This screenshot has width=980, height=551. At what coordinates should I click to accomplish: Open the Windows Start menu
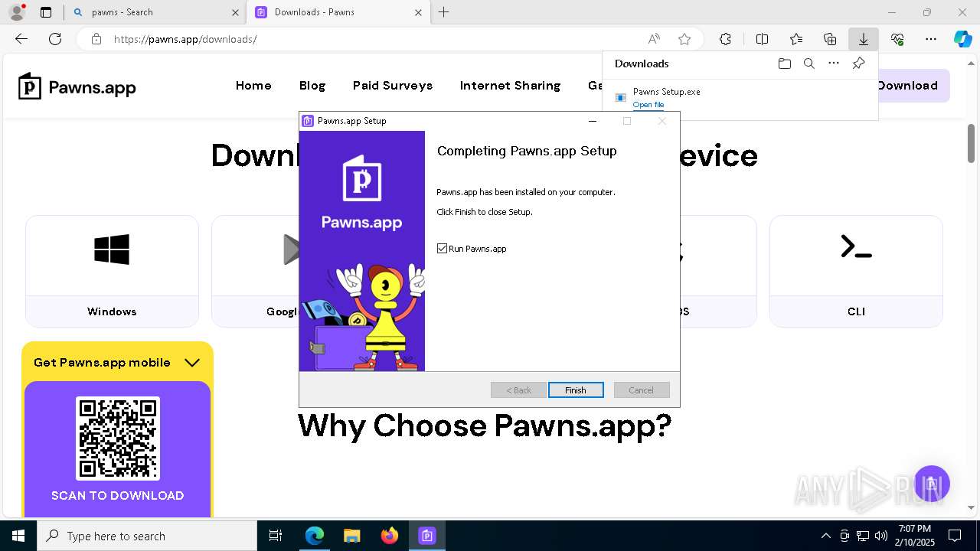coord(18,536)
